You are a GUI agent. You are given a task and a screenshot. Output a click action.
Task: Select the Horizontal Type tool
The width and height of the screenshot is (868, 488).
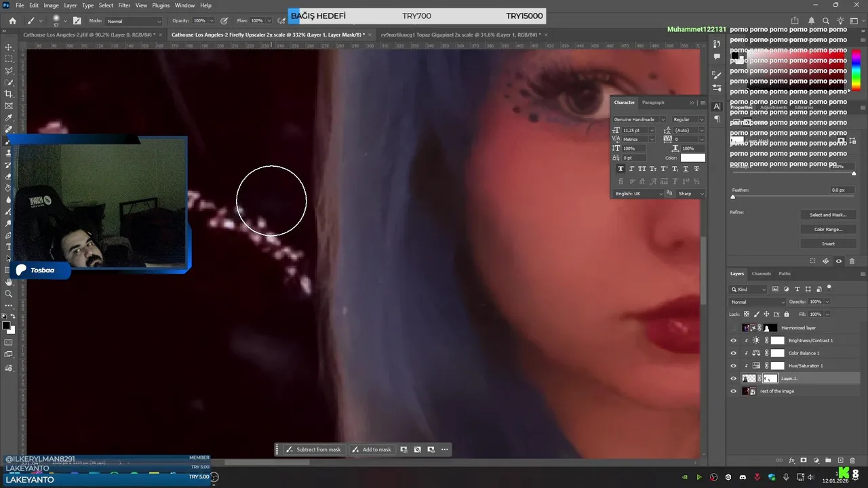(x=9, y=247)
